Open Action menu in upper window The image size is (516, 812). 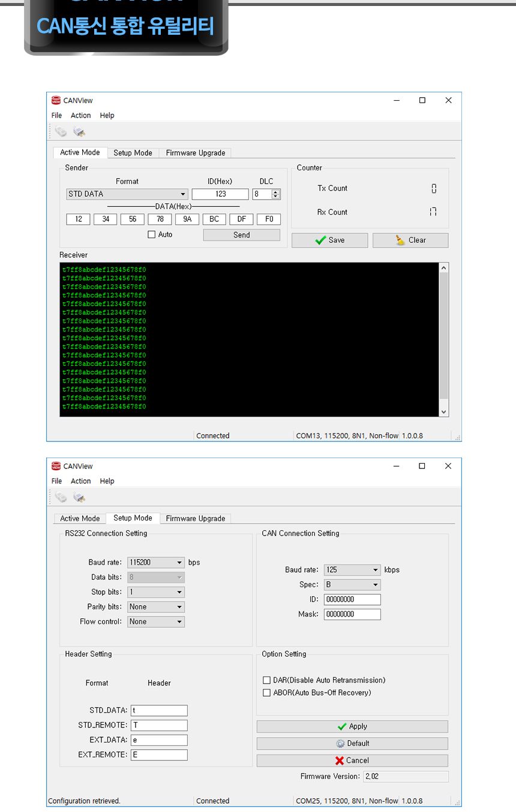(81, 115)
